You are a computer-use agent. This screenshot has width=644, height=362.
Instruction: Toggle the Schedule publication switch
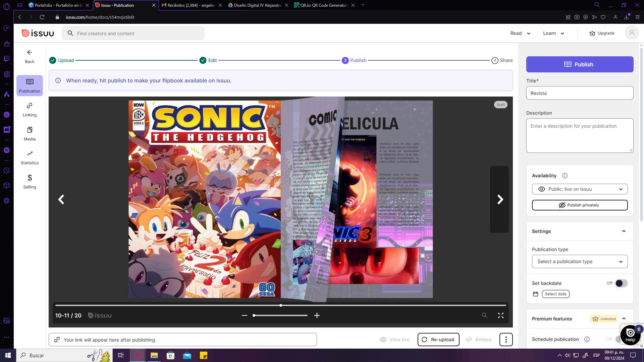tap(618, 339)
